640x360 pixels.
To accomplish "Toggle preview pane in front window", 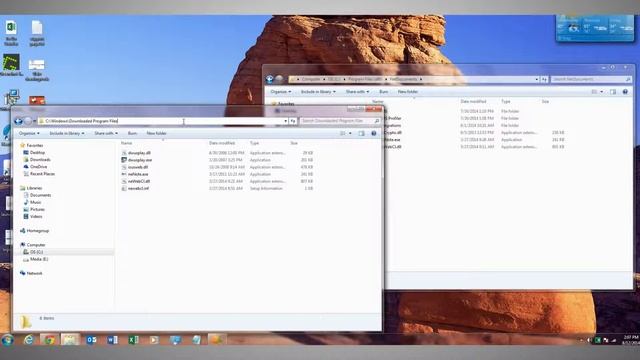I will (x=361, y=133).
